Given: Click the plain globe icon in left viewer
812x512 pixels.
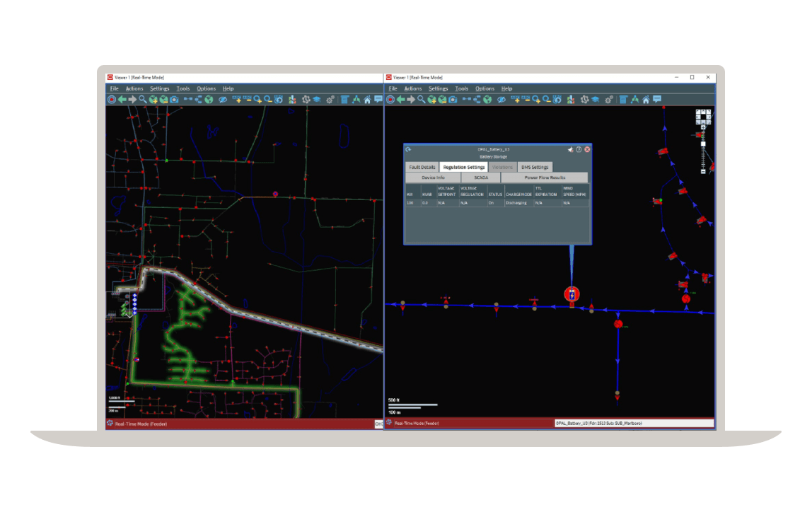Looking at the screenshot, I should (x=209, y=100).
